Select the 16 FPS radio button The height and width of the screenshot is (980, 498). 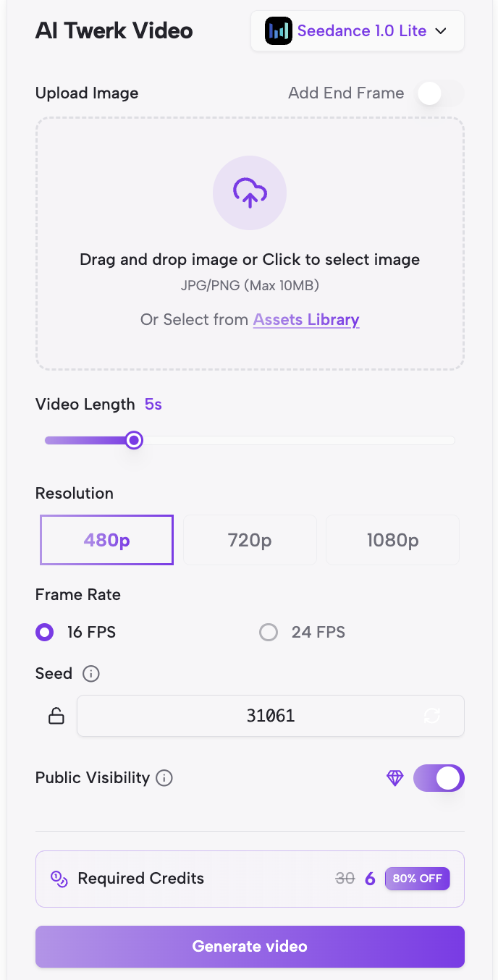tap(45, 633)
